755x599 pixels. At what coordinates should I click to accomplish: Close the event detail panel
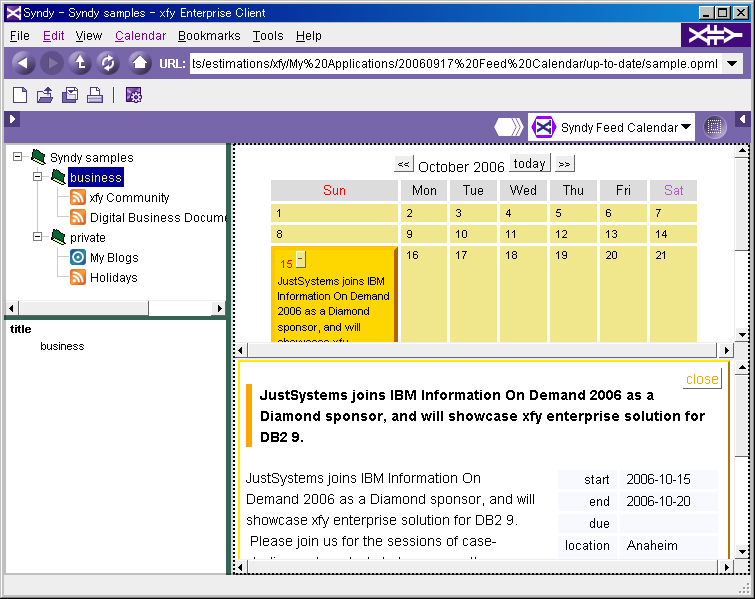(x=702, y=379)
